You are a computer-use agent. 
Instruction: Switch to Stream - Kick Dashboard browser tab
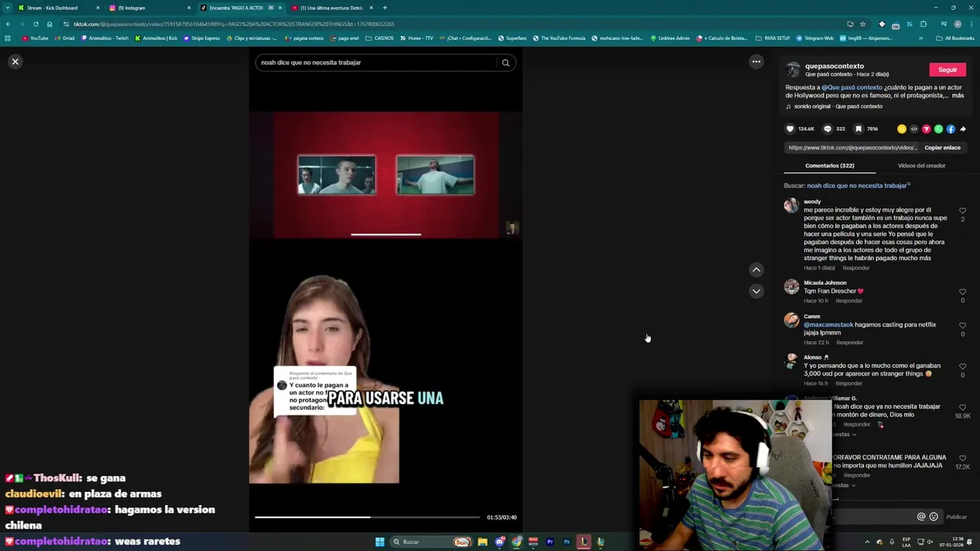click(x=58, y=8)
